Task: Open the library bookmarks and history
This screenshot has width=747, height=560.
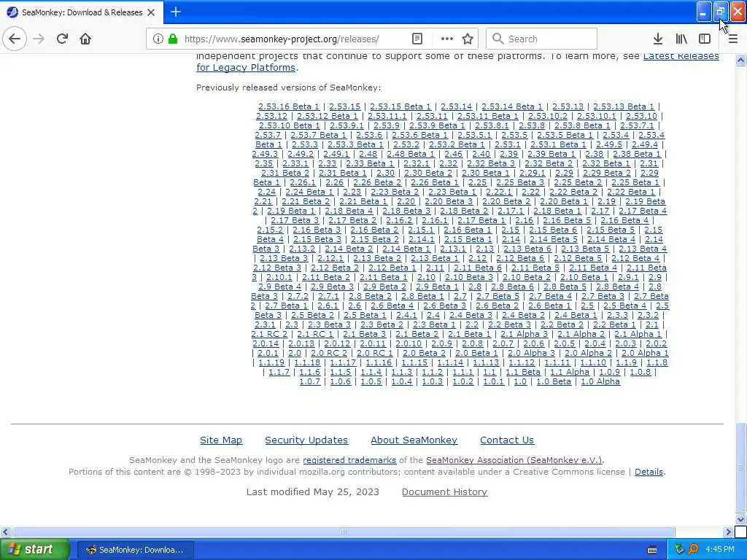Action: [681, 39]
